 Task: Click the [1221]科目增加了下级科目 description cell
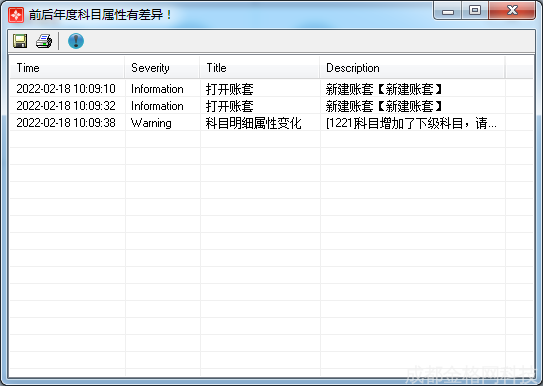411,123
